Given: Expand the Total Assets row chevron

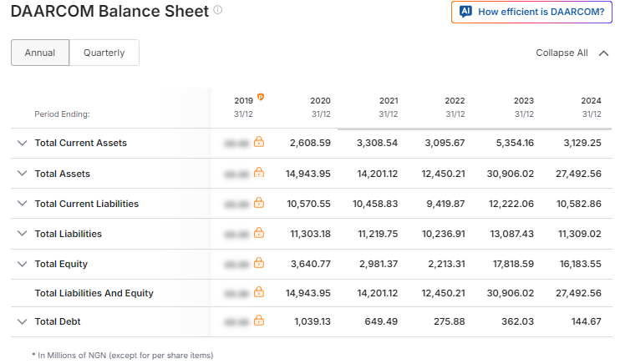Looking at the screenshot, I should point(23,173).
